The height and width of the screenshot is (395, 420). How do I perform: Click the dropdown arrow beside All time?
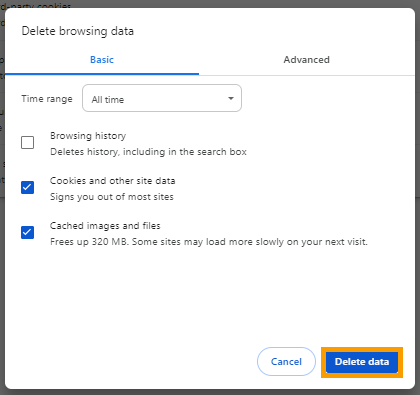(x=230, y=98)
